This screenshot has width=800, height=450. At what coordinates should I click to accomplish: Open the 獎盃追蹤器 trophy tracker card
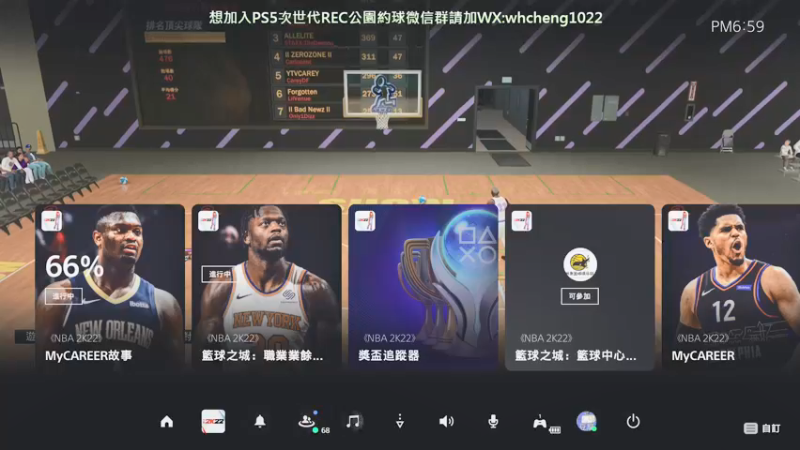pyautogui.click(x=423, y=287)
